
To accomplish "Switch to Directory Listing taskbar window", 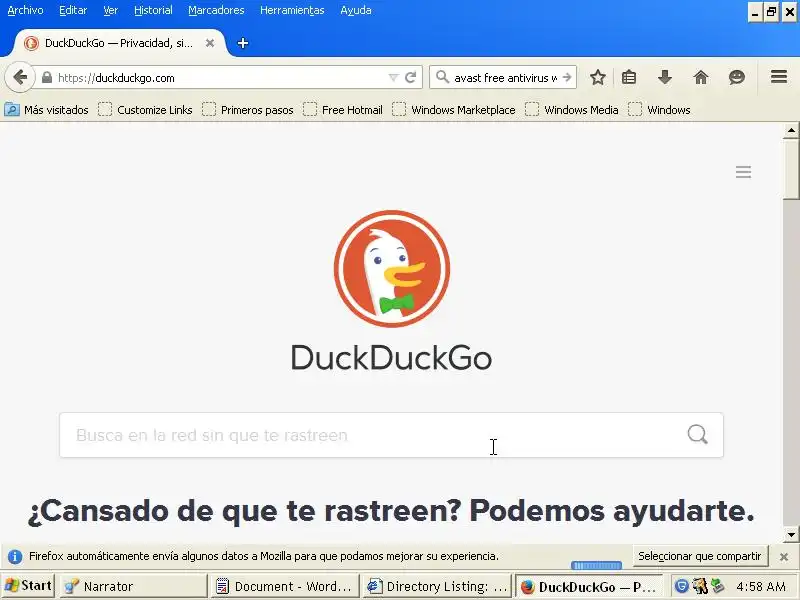I will 437,586.
